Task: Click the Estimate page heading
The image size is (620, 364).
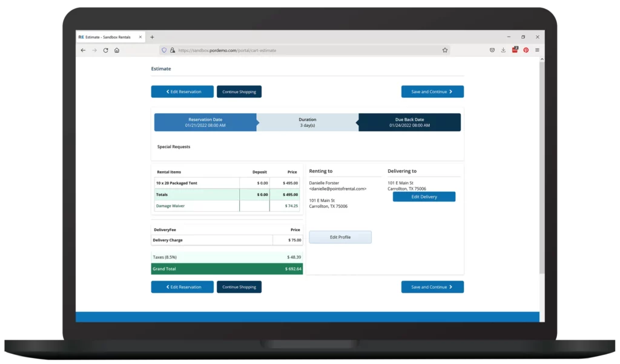Action: [161, 69]
